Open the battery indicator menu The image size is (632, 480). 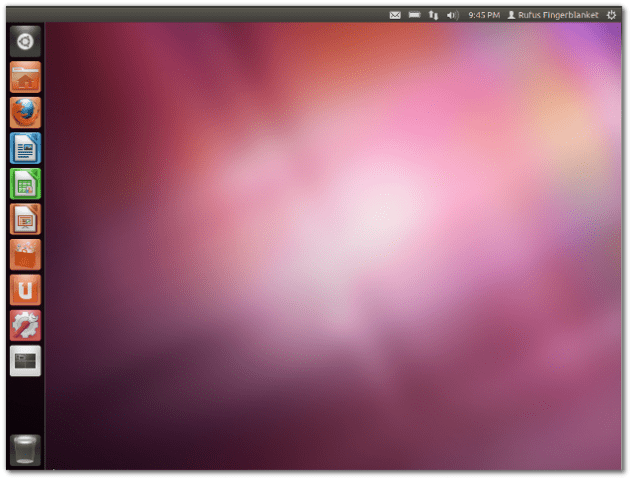pos(414,15)
